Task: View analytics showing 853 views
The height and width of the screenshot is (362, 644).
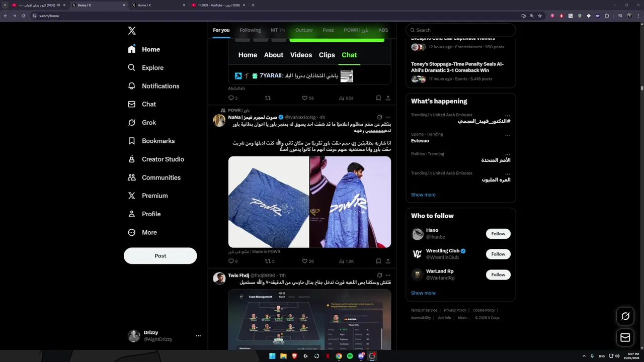Action: [346, 98]
